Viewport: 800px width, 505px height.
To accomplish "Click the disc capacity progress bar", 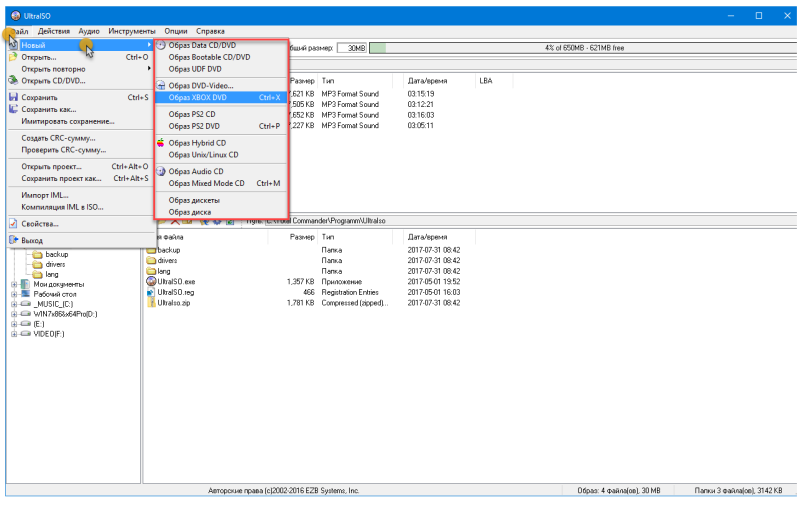I will pyautogui.click(x=583, y=48).
